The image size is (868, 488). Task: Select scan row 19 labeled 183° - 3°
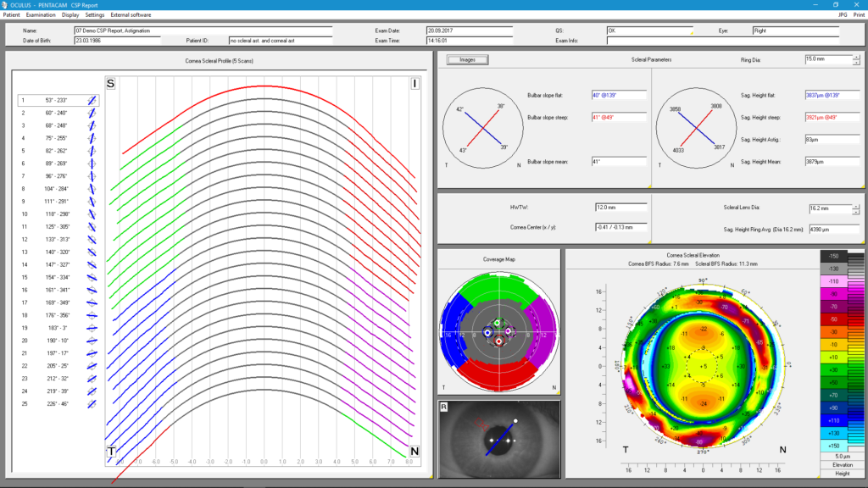pos(58,328)
